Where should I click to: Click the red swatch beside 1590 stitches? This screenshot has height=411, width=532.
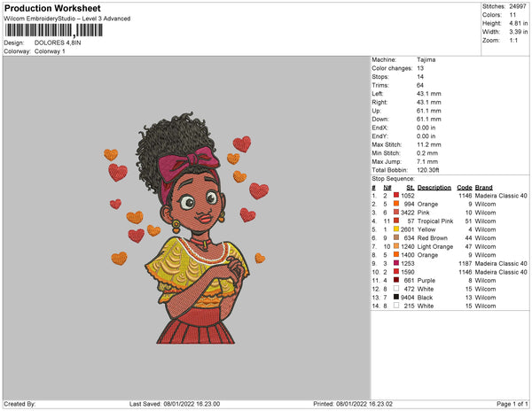(396, 271)
